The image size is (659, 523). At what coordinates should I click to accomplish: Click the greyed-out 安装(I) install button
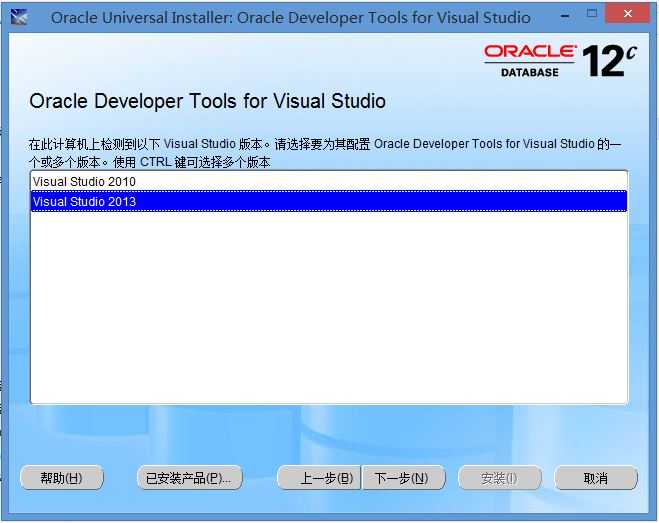click(x=500, y=478)
